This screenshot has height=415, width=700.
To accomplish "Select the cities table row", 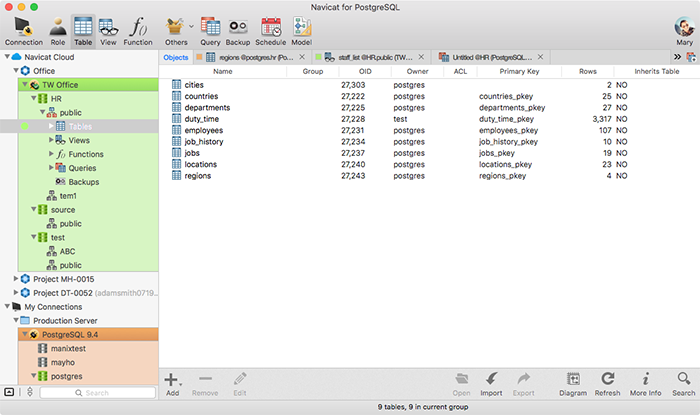I will point(429,85).
